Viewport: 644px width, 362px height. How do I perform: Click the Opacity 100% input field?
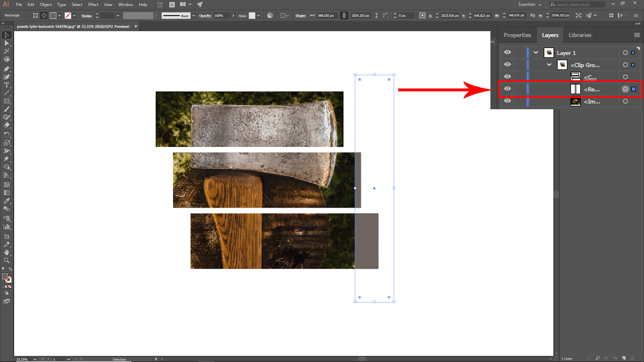click(221, 15)
